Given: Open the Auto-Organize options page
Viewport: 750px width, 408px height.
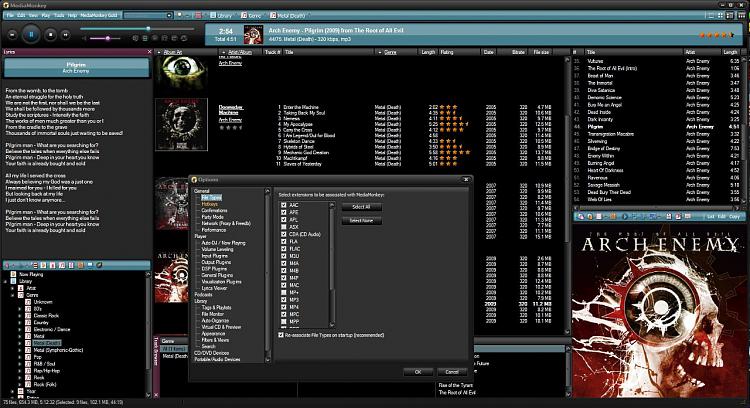Looking at the screenshot, I should point(215,320).
